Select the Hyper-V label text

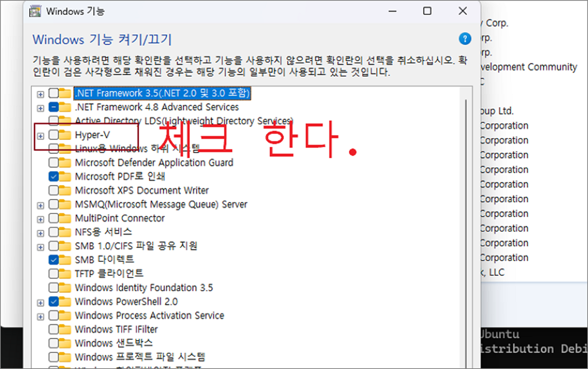[92, 135]
